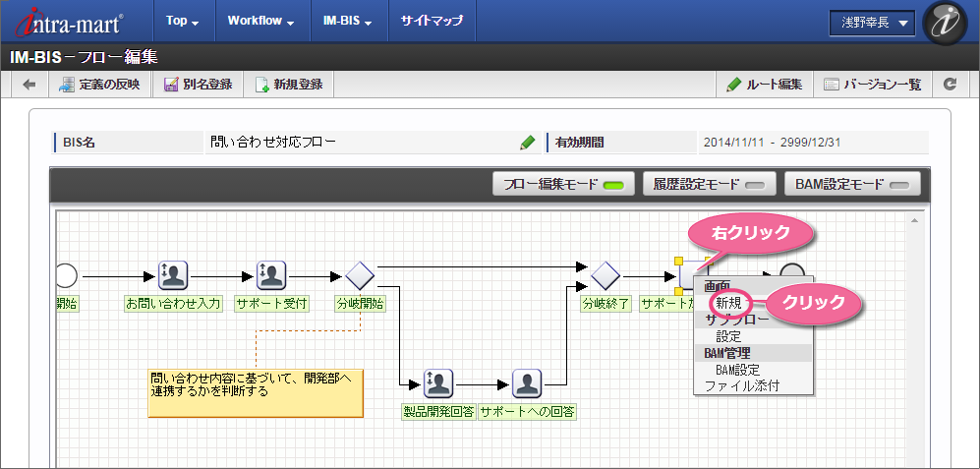Select the 開始 start circle node
The width and height of the screenshot is (980, 469).
(x=66, y=275)
